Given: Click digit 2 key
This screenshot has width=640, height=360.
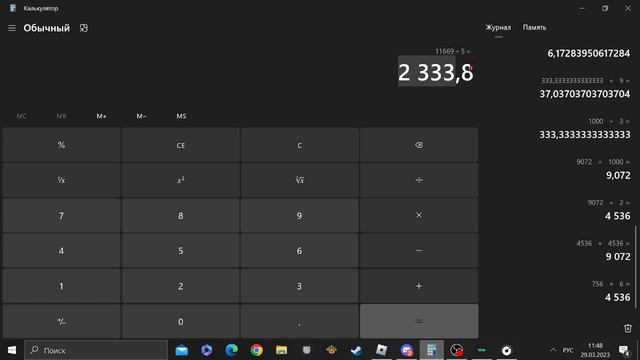Looking at the screenshot, I should coord(180,286).
